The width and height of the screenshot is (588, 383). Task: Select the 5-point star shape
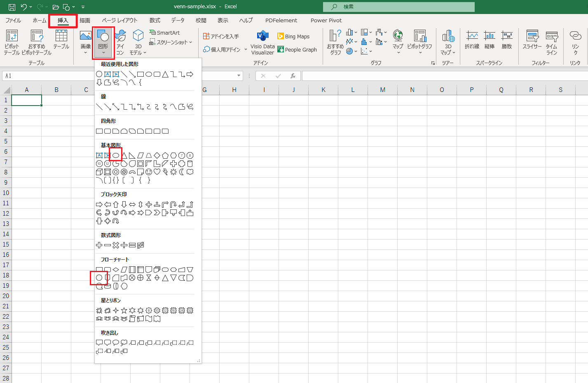124,310
